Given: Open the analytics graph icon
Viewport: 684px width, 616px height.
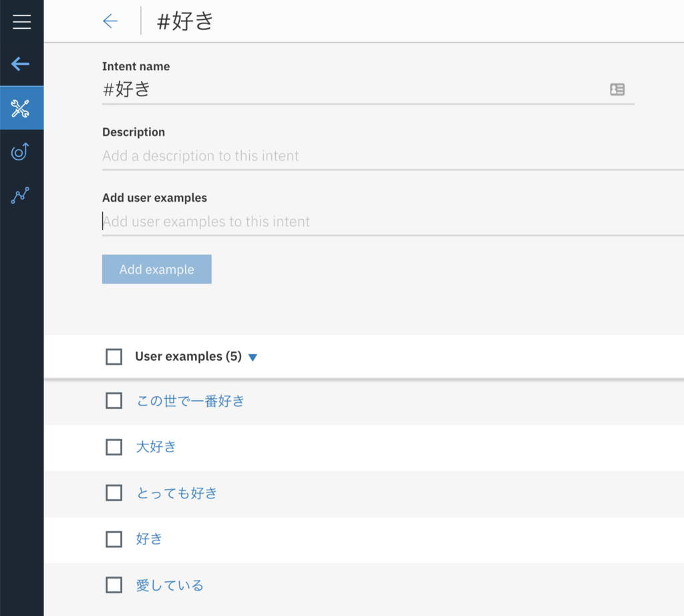Looking at the screenshot, I should pyautogui.click(x=21, y=195).
